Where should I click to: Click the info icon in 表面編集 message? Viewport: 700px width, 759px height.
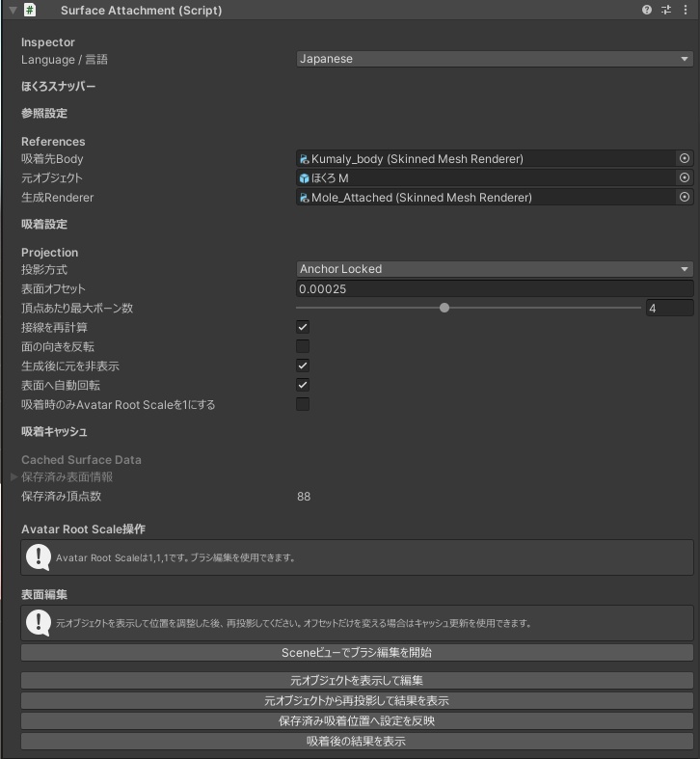click(39, 623)
